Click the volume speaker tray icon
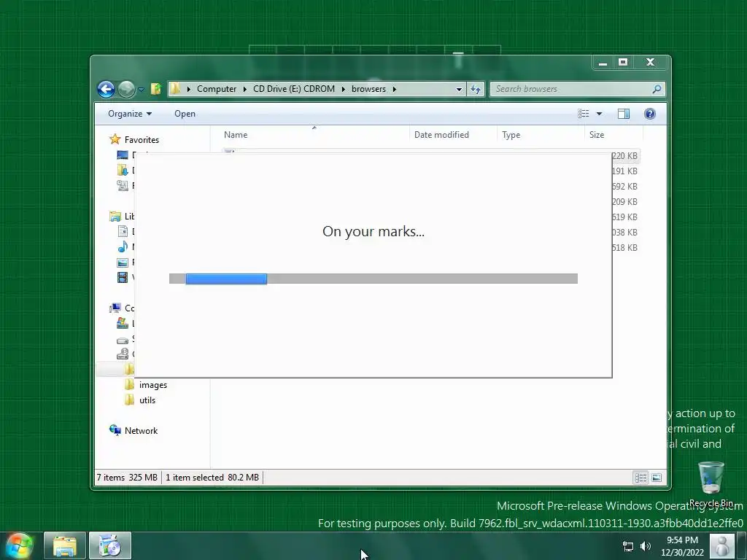Viewport: 747px width, 560px height. pyautogui.click(x=646, y=546)
